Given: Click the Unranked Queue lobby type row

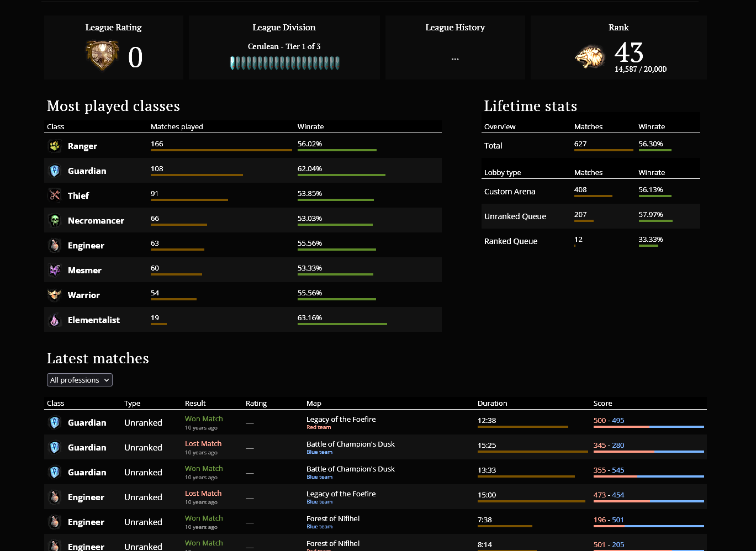Looking at the screenshot, I should (x=591, y=216).
